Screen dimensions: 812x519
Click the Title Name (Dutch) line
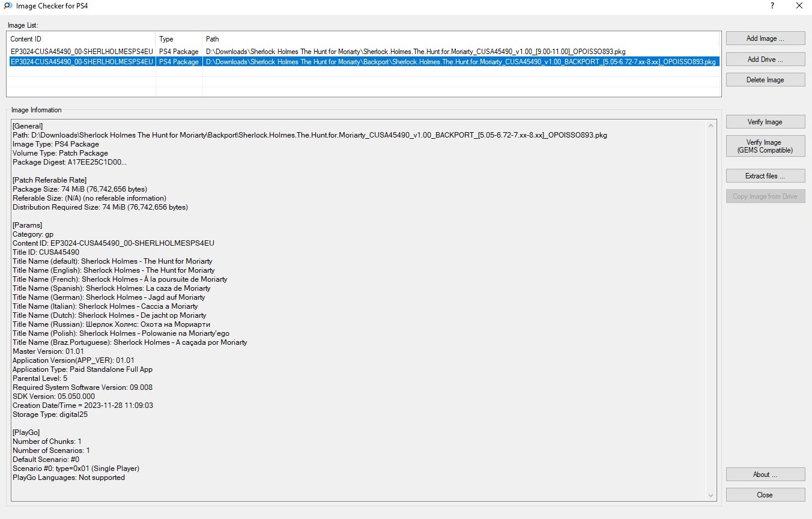(109, 315)
